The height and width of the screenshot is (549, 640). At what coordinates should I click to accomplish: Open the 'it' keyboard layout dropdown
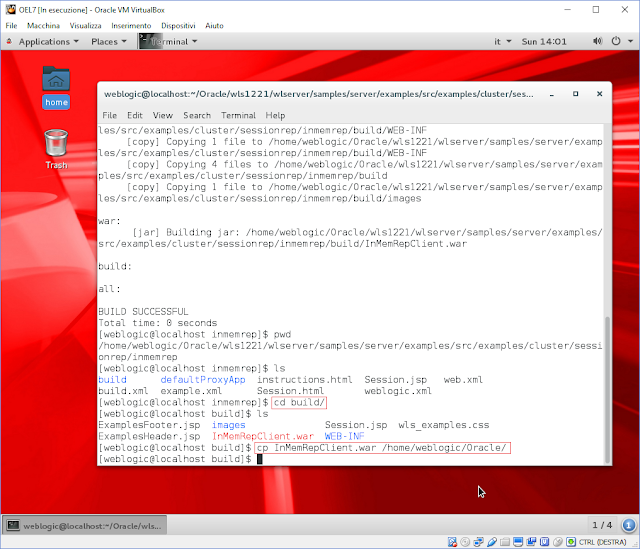pos(502,42)
